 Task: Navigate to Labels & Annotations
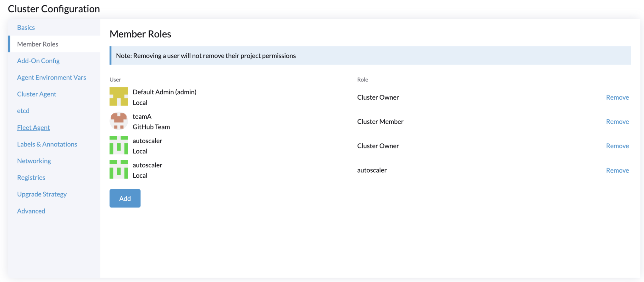coord(47,144)
